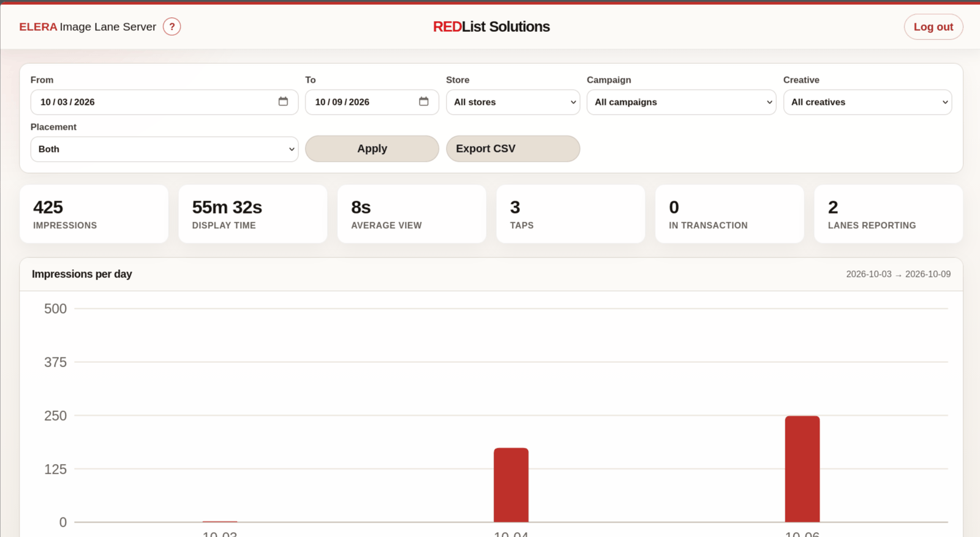The width and height of the screenshot is (980, 537).
Task: Select the 55m 32s Display Time card
Action: (253, 214)
